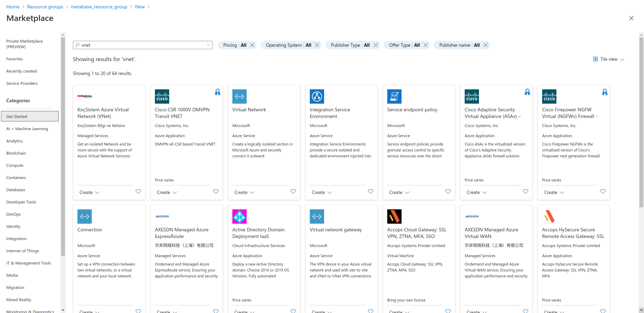Select the Active Directory Domain Deployment icon
Viewport: 644px width, 313px height.
coord(239,216)
